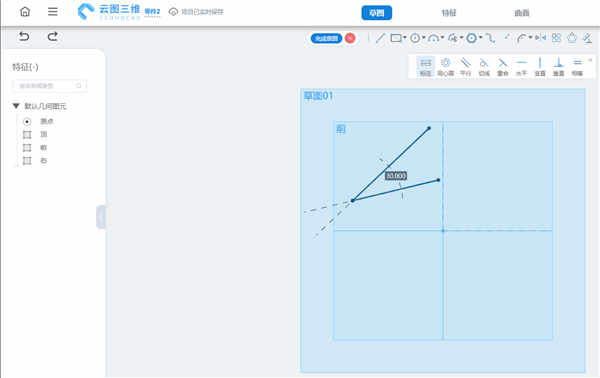Toggle the top plane checkbox in tree
The height and width of the screenshot is (378, 600).
coord(27,135)
